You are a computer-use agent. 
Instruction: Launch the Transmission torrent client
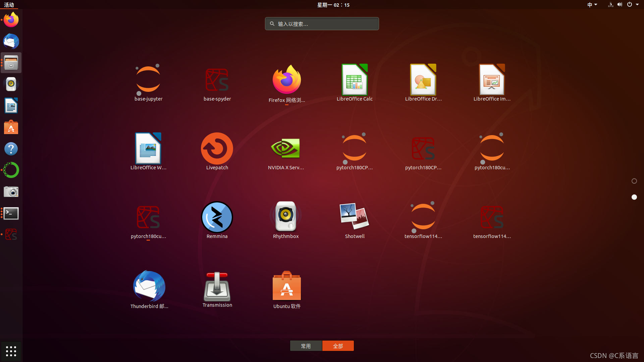[217, 290]
